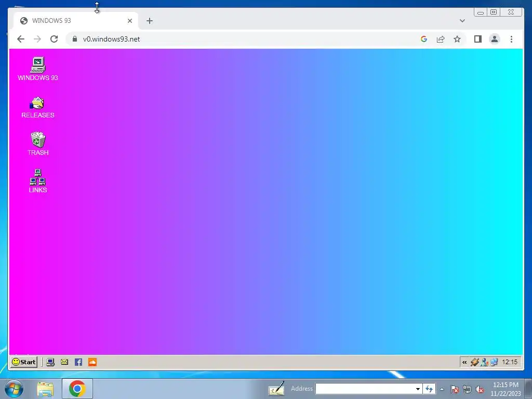Screen dimensions: 532x399
Task: Click the Google icon in address bar
Action: click(x=424, y=39)
